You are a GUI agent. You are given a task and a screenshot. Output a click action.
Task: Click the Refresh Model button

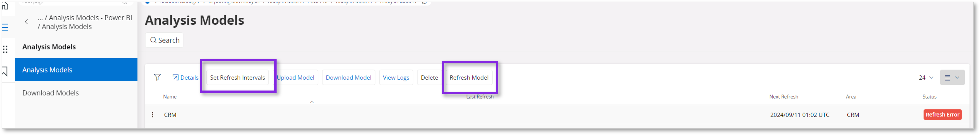pyautogui.click(x=469, y=77)
